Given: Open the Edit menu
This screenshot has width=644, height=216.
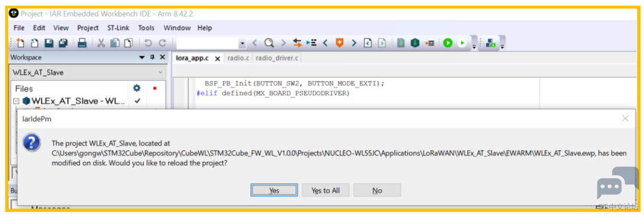Looking at the screenshot, I should click(39, 28).
